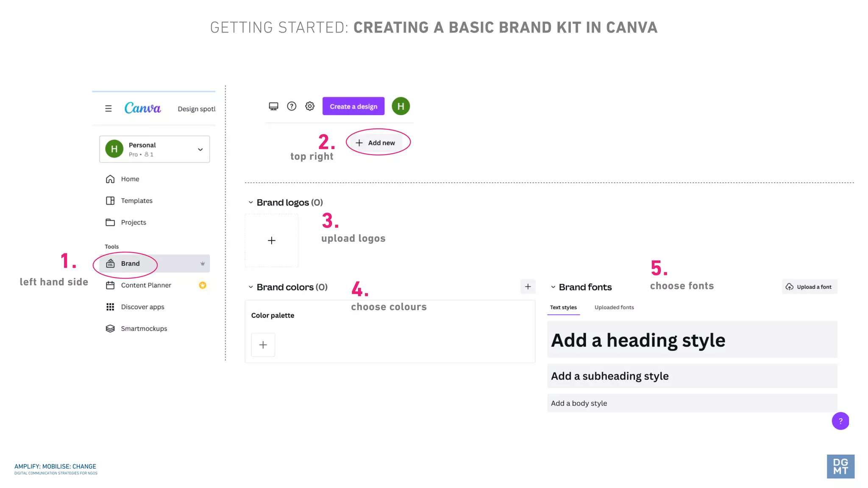This screenshot has height=488, width=868.
Task: Click plus tile to upload brand logo
Action: pos(272,241)
